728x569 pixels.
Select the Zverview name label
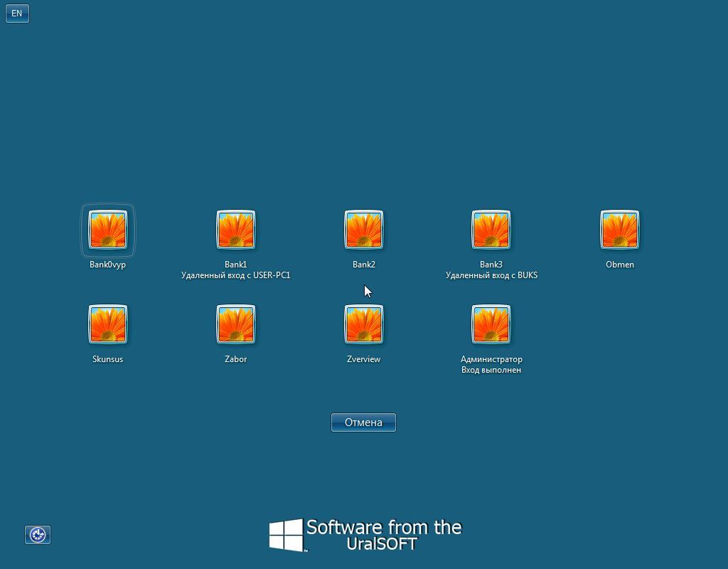click(x=363, y=359)
